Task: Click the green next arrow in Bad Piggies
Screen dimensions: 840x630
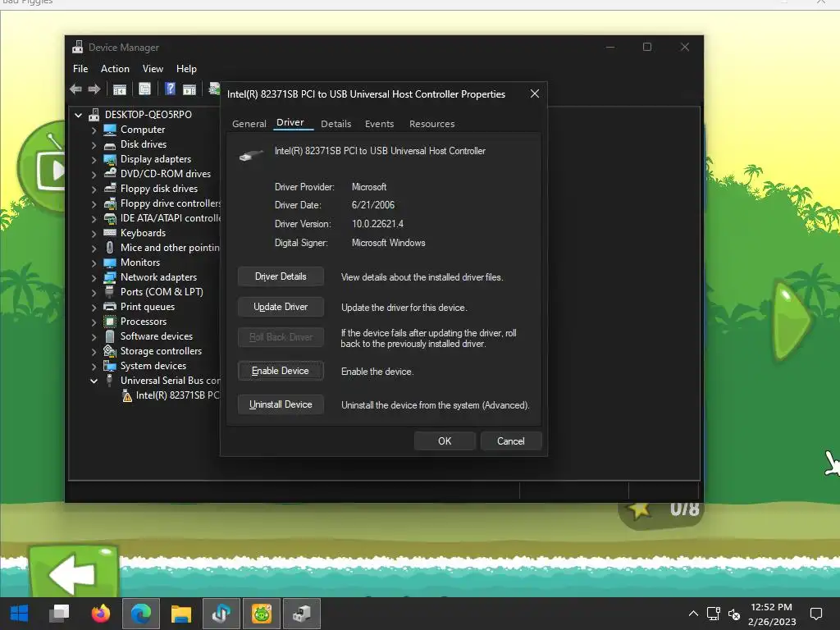Action: point(792,320)
